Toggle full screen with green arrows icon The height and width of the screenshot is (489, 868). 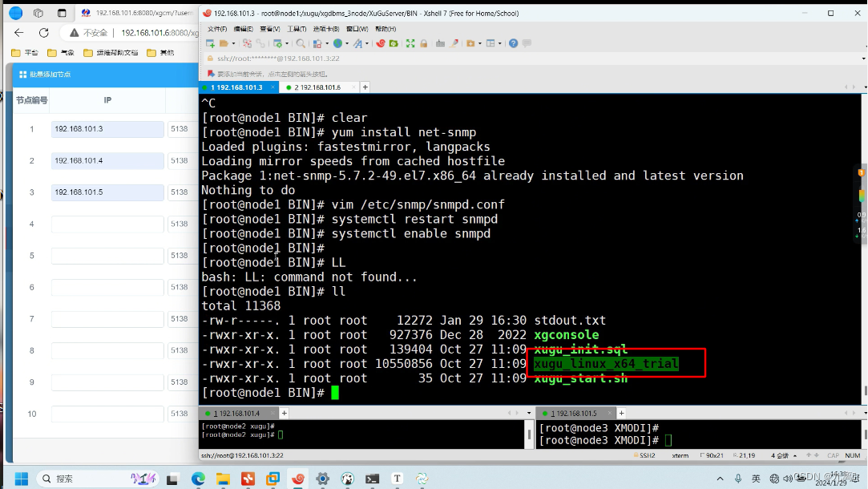coord(410,43)
